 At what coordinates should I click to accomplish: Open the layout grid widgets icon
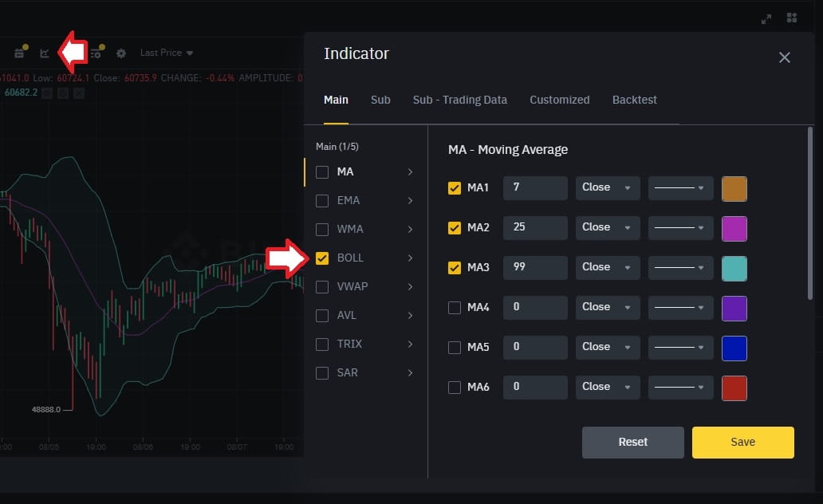tap(792, 18)
